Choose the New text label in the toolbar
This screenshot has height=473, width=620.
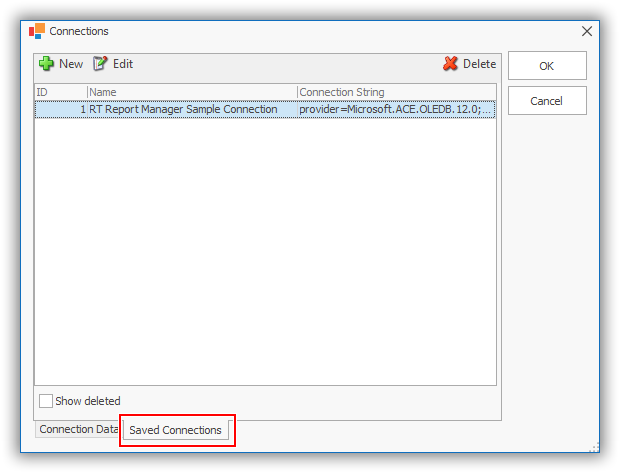tap(71, 64)
